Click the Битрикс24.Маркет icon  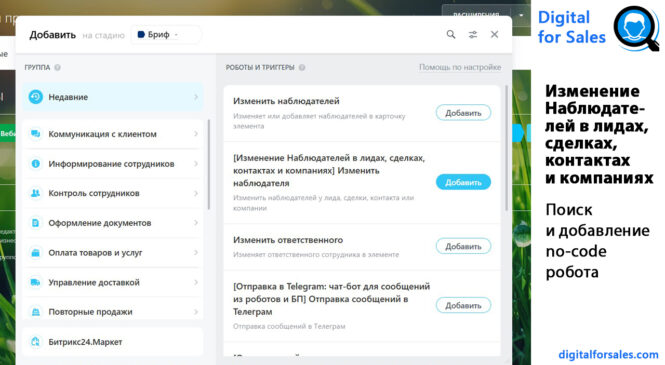[x=36, y=342]
